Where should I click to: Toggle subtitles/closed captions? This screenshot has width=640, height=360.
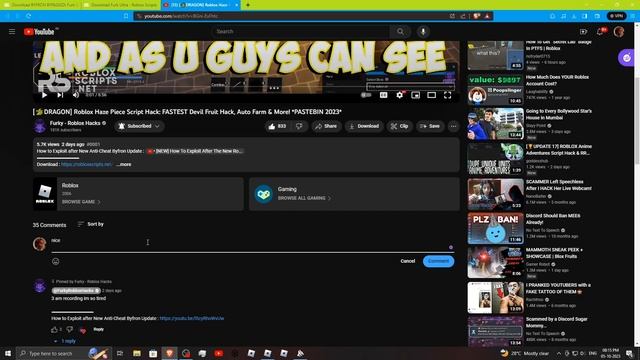tap(383, 95)
